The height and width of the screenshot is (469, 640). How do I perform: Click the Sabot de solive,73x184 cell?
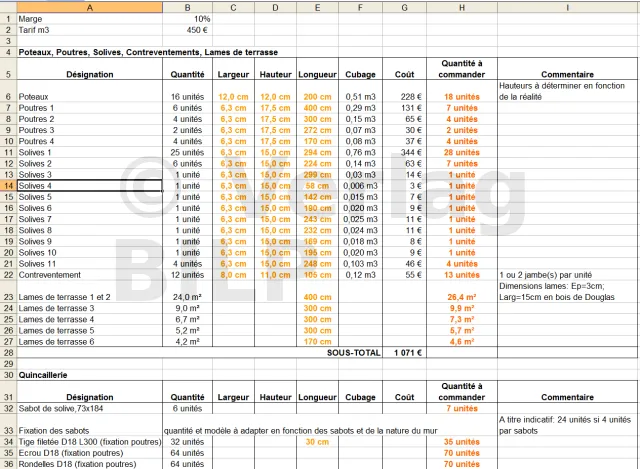tap(90, 408)
